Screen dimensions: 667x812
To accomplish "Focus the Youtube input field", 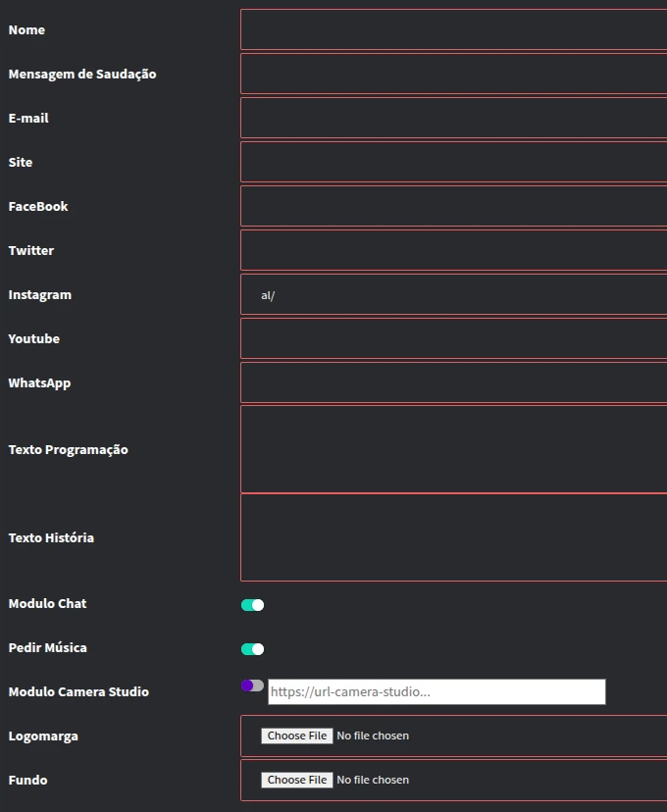I will pos(453,338).
